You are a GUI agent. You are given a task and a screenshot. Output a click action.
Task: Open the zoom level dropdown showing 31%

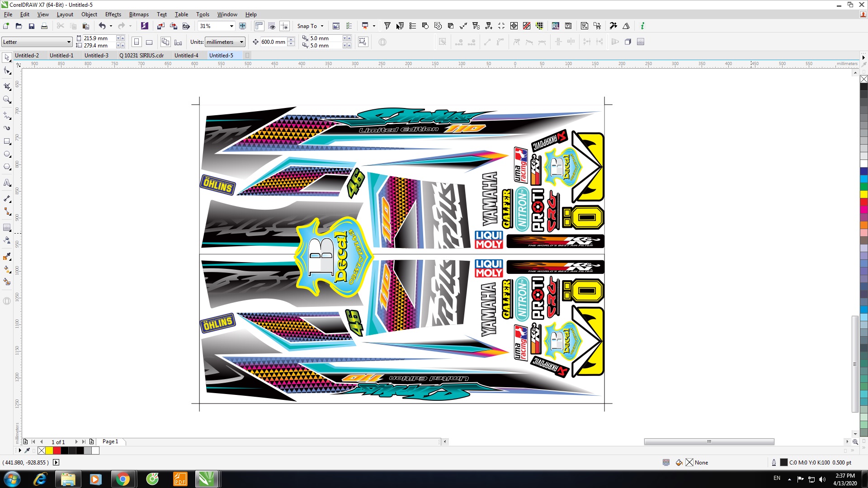231,26
